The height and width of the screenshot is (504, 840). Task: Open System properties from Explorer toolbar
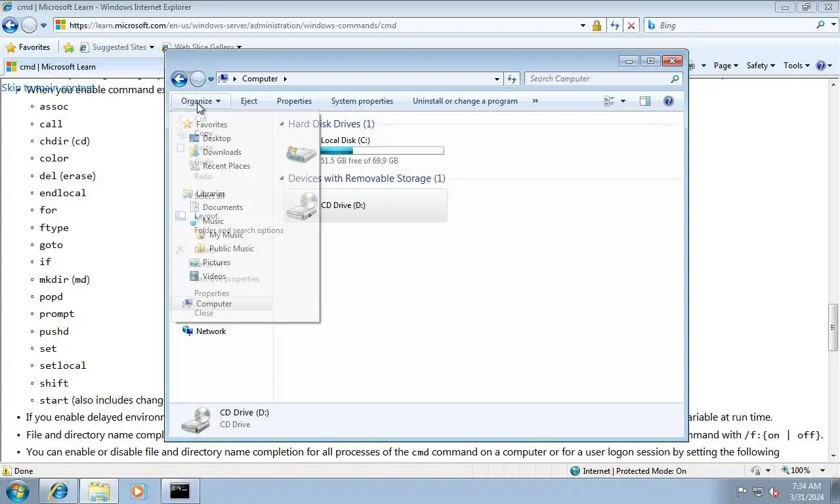point(362,101)
